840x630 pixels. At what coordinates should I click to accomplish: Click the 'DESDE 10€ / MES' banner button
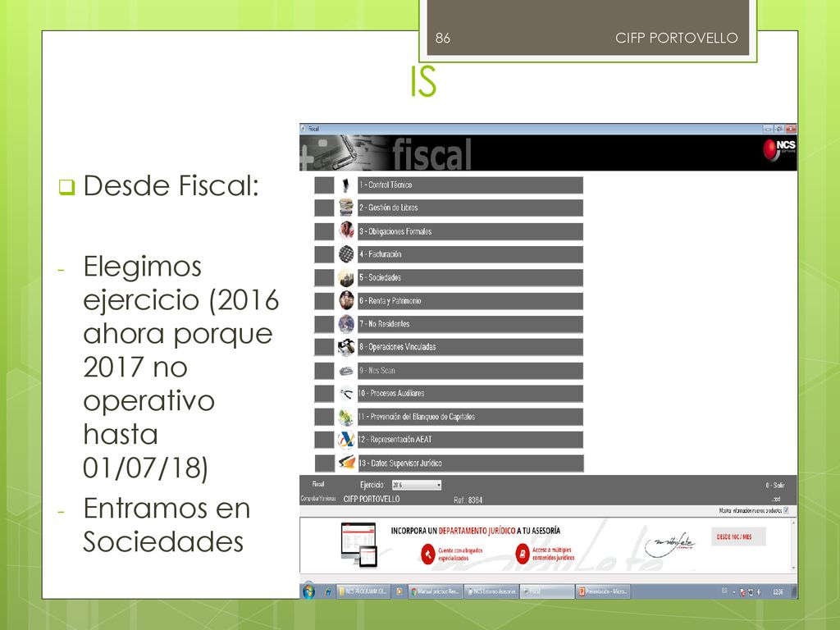tap(738, 536)
